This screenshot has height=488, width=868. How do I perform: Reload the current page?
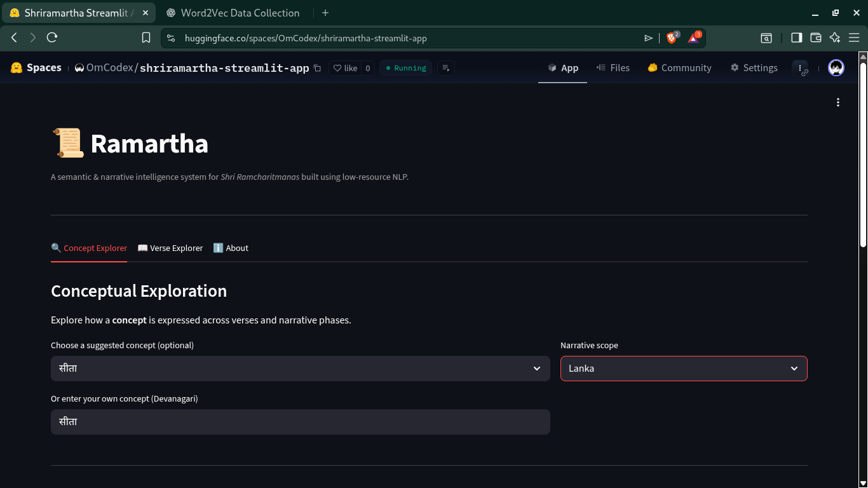coord(52,38)
